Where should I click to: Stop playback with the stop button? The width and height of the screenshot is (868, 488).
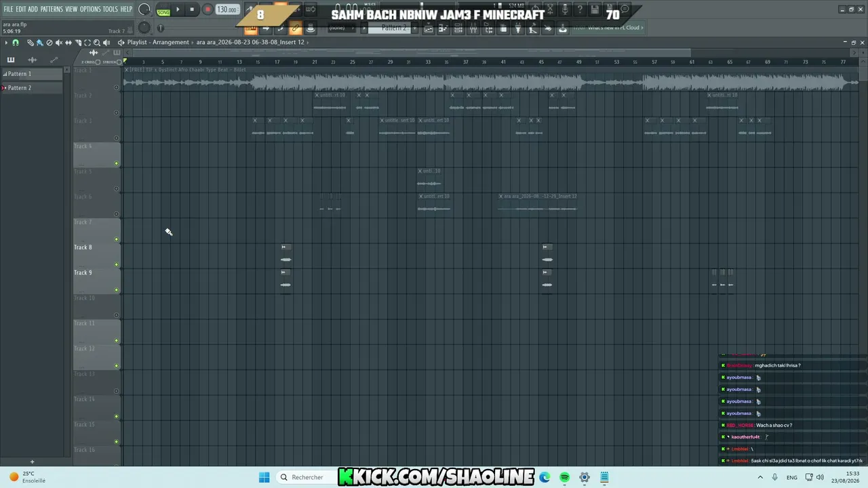pyautogui.click(x=192, y=9)
